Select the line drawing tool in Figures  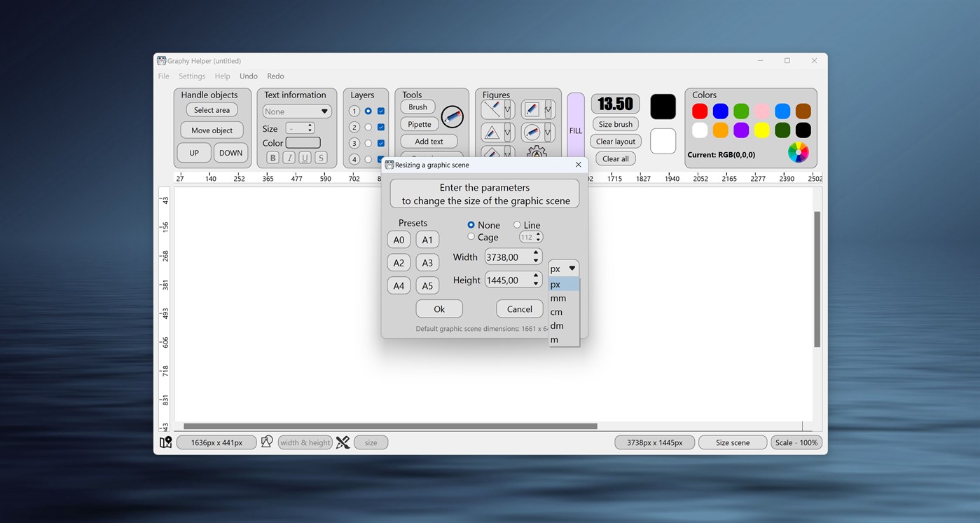pos(490,109)
